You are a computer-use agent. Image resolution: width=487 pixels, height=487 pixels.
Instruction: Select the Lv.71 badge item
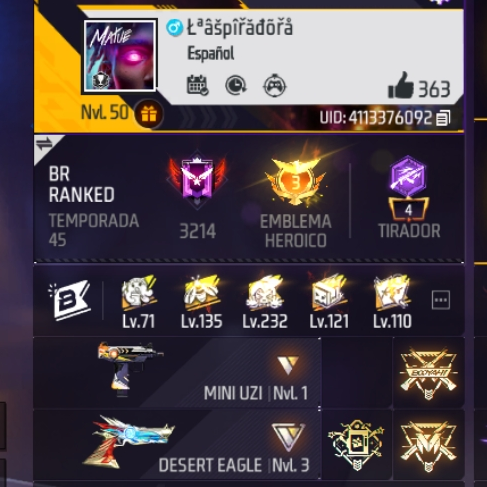138,302
